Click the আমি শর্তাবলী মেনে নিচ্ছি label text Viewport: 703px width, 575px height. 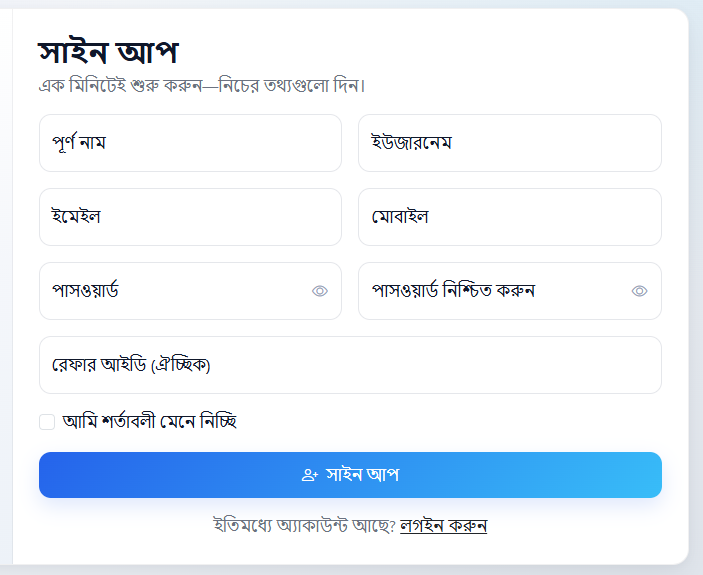(x=149, y=422)
